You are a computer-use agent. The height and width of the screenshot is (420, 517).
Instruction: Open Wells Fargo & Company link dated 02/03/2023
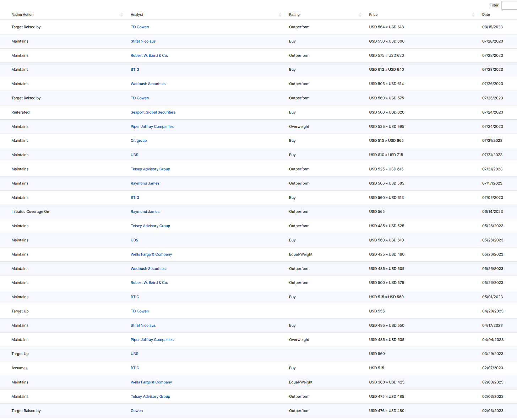click(151, 382)
